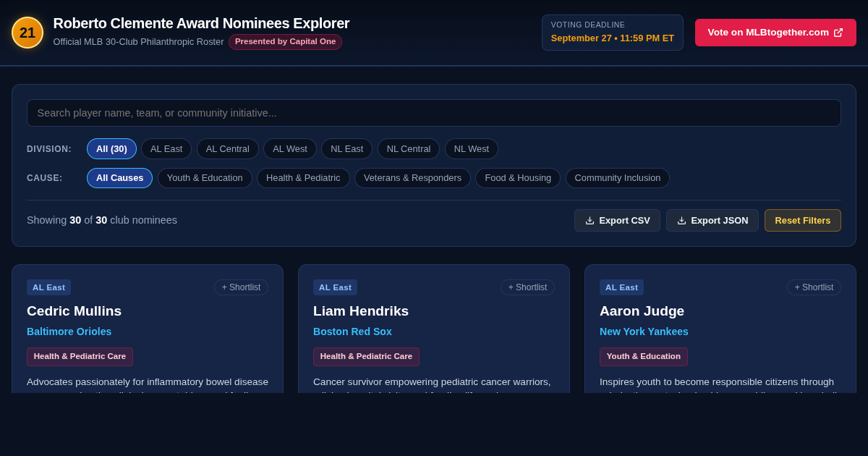Add Aaron Judge to shortlist
Screen dimensions: 868x456
tap(814, 287)
